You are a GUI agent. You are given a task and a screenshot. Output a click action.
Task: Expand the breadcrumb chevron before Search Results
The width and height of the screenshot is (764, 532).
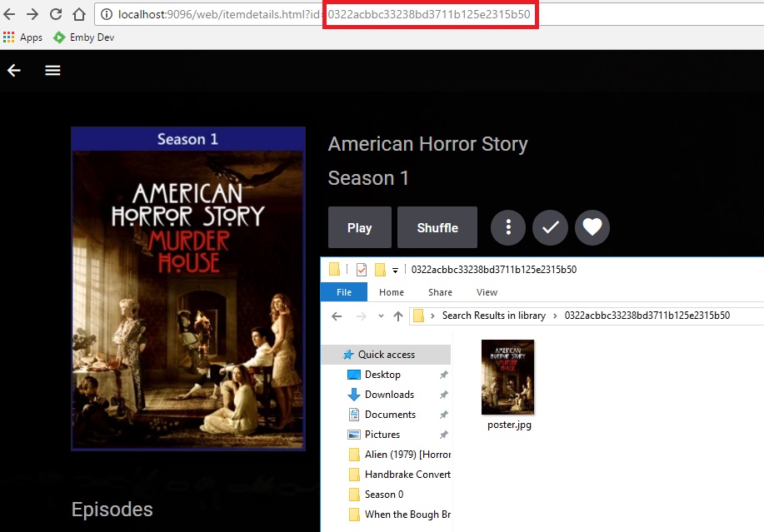(432, 316)
